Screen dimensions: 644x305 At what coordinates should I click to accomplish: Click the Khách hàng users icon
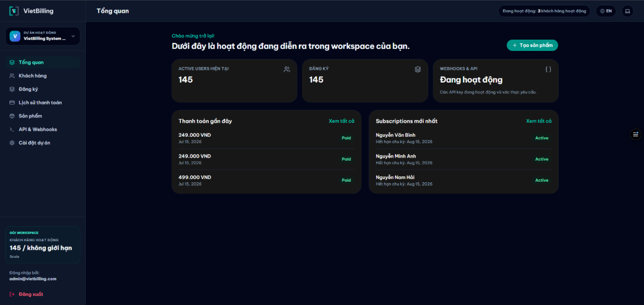coord(12,76)
